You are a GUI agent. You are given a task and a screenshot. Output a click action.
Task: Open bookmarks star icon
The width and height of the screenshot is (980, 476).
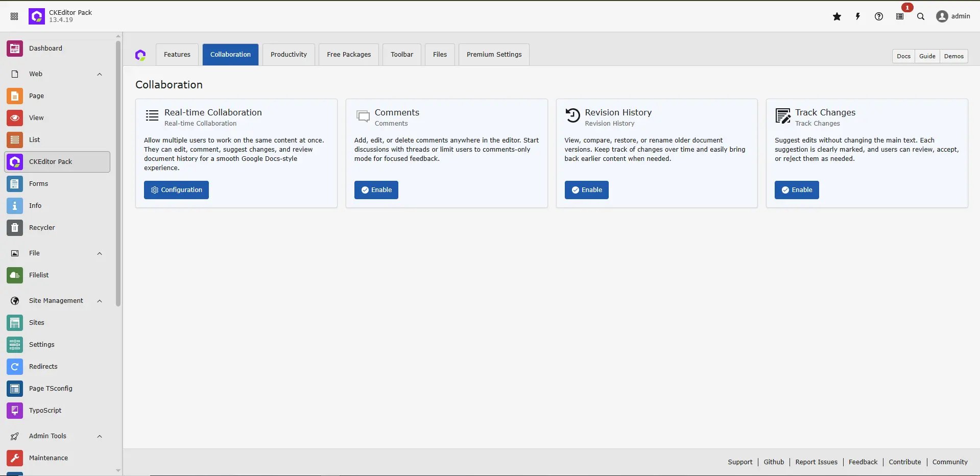coord(837,16)
